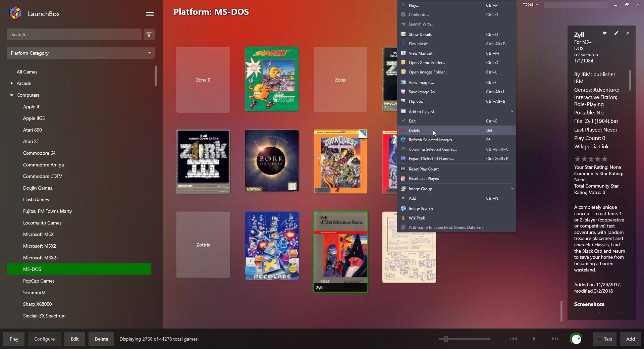Viewport: 644px width, 349px height.
Task: Click the filter funnel icon
Action: (x=149, y=35)
